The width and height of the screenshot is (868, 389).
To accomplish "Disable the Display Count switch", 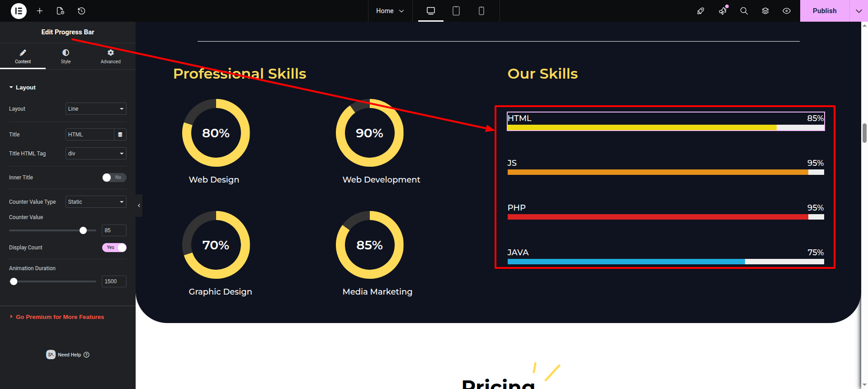I will pyautogui.click(x=114, y=248).
